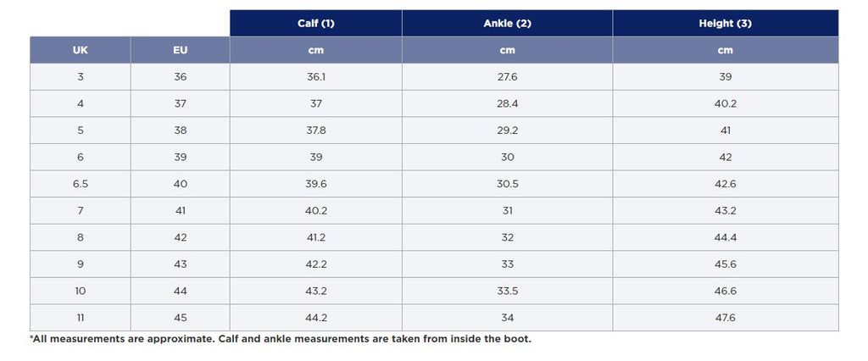
Task: Select the calf measurement 36.1
Action: 316,77
